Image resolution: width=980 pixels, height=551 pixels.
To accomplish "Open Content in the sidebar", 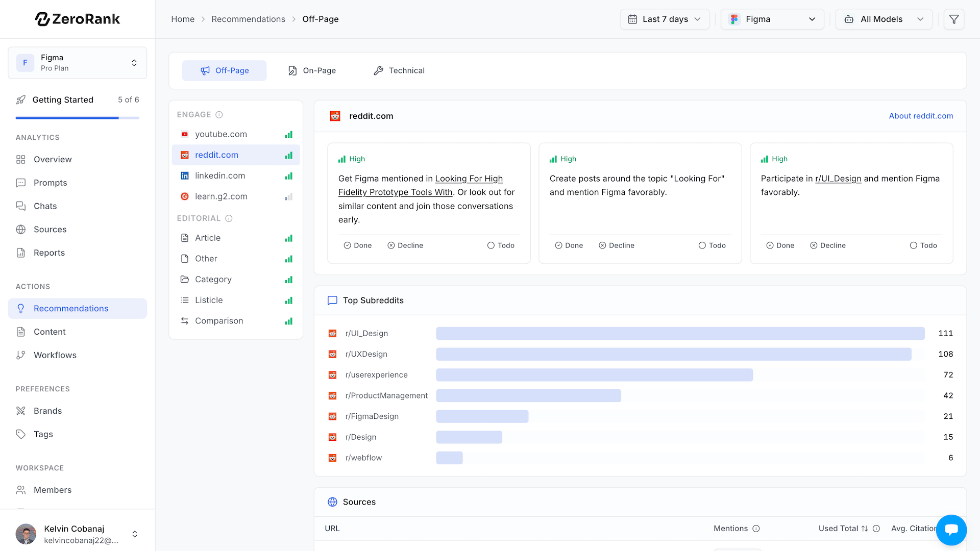I will click(x=78, y=332).
